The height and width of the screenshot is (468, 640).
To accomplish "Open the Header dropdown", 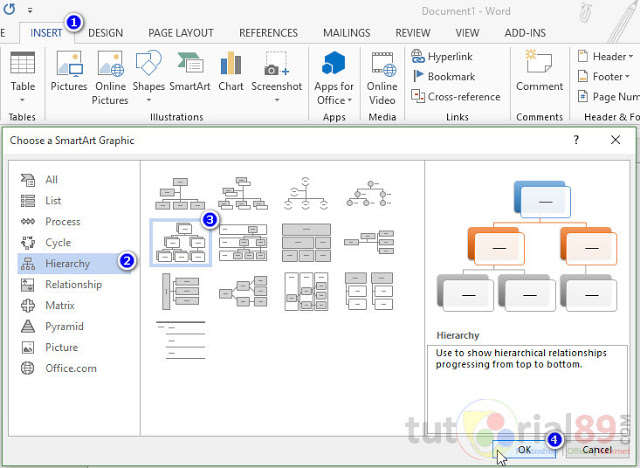I will tap(605, 56).
